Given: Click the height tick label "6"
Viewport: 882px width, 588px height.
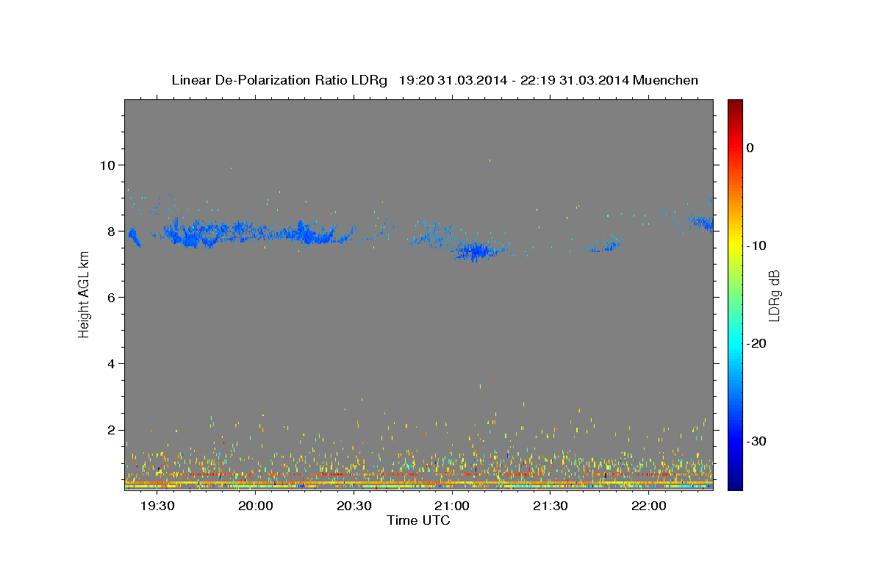Looking at the screenshot, I should point(111,297).
